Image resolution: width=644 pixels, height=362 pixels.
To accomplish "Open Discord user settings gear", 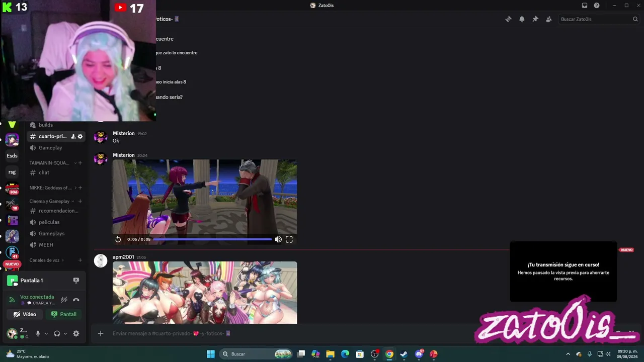I will coord(76,333).
